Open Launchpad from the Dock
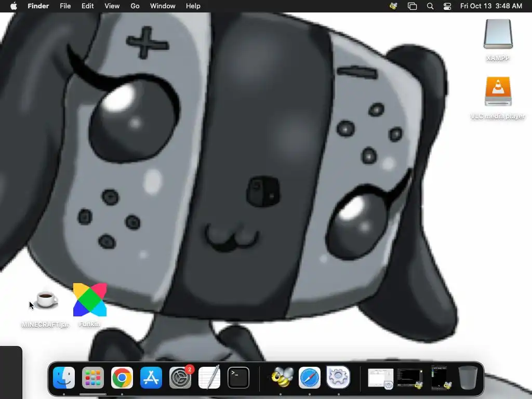Image resolution: width=532 pixels, height=399 pixels. point(93,378)
